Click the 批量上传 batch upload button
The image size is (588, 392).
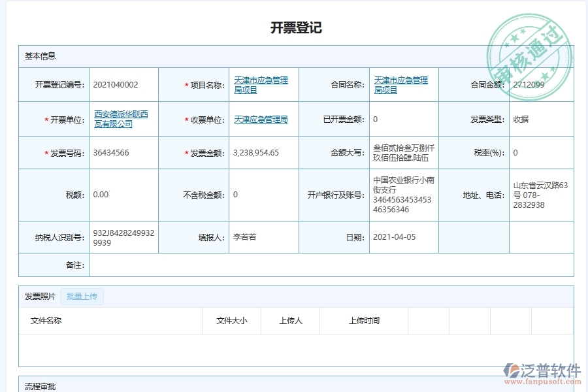point(82,296)
